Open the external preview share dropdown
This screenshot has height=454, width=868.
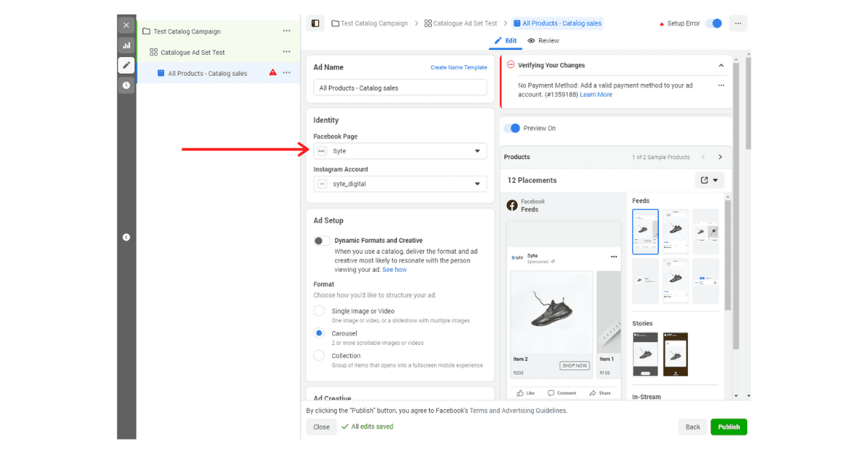coord(710,180)
